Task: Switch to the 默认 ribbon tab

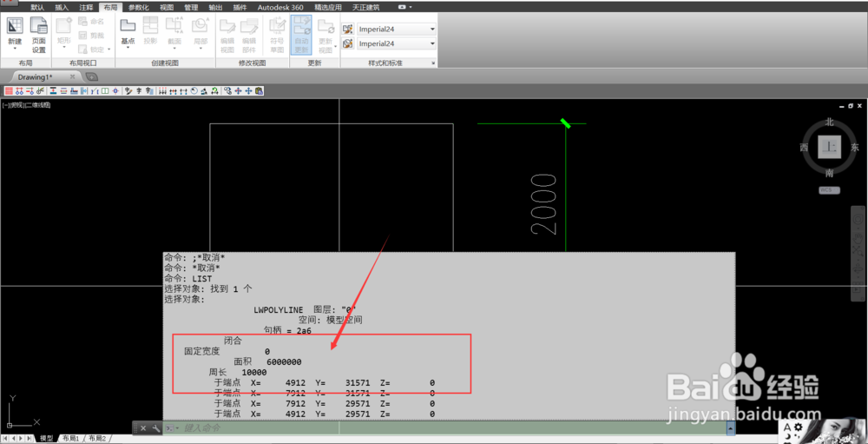Action: point(37,7)
